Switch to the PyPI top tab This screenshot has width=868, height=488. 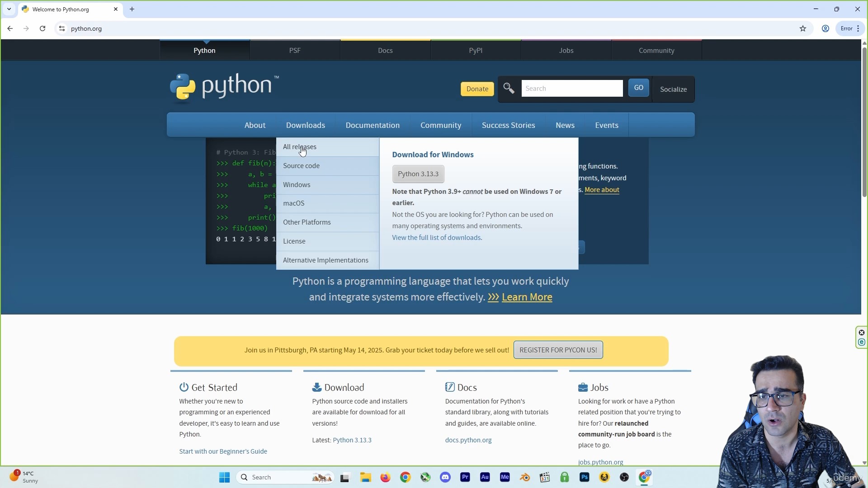click(476, 50)
